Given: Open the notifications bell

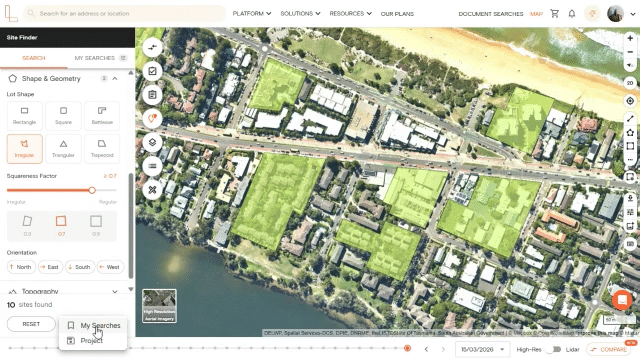Looking at the screenshot, I should (572, 13).
